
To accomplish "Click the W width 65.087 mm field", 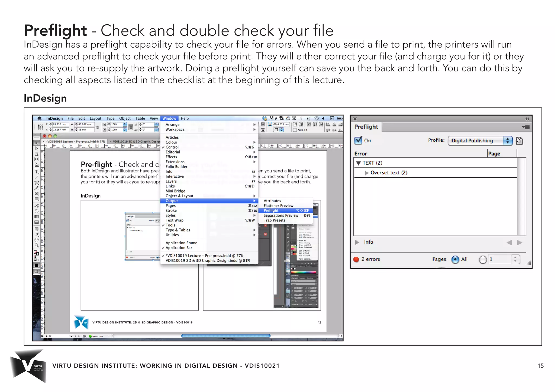I will click(86, 124).
